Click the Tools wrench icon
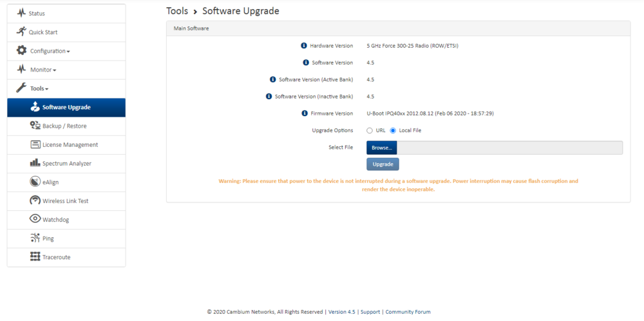The image size is (644, 321). coord(21,88)
